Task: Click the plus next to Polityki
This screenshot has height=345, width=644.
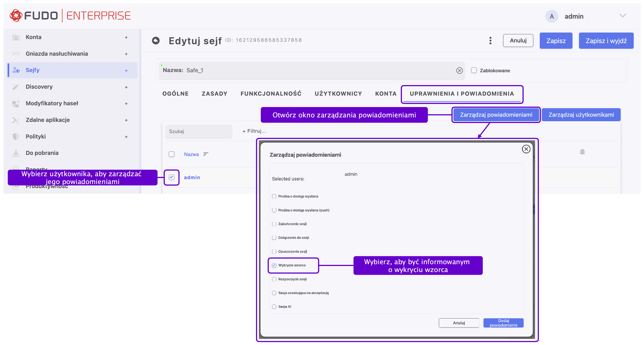Action: (x=126, y=137)
